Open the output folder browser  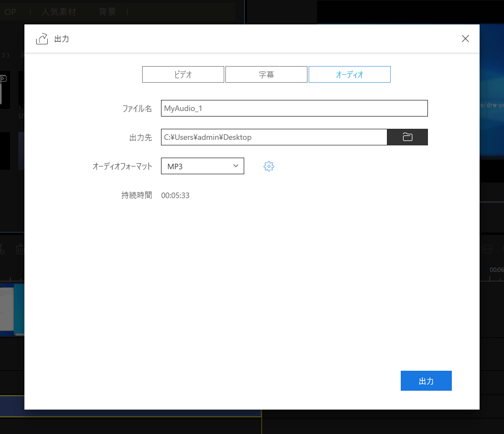click(407, 137)
